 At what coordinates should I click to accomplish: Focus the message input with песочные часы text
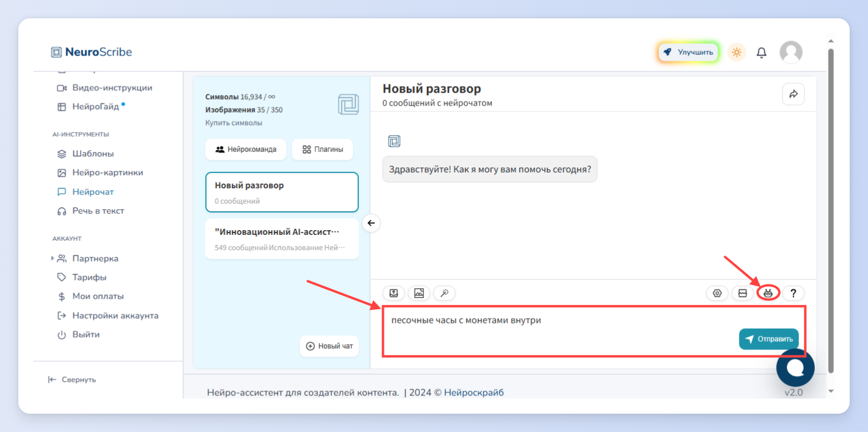tap(593, 331)
